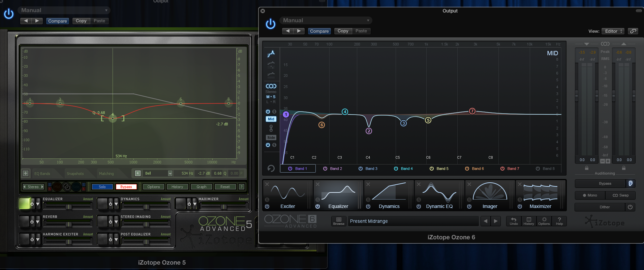Lock the input gain with the padlock icon
The width and height of the screenshot is (644, 270).
pyautogui.click(x=587, y=168)
